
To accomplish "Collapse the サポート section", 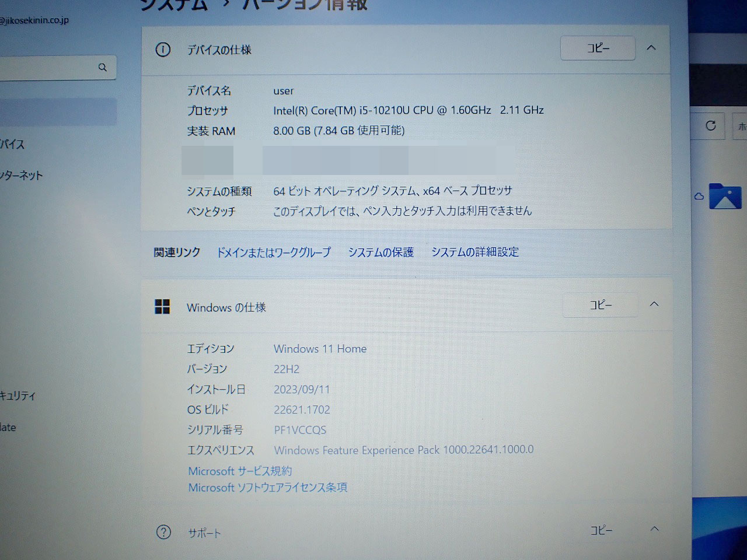I will 654,528.
